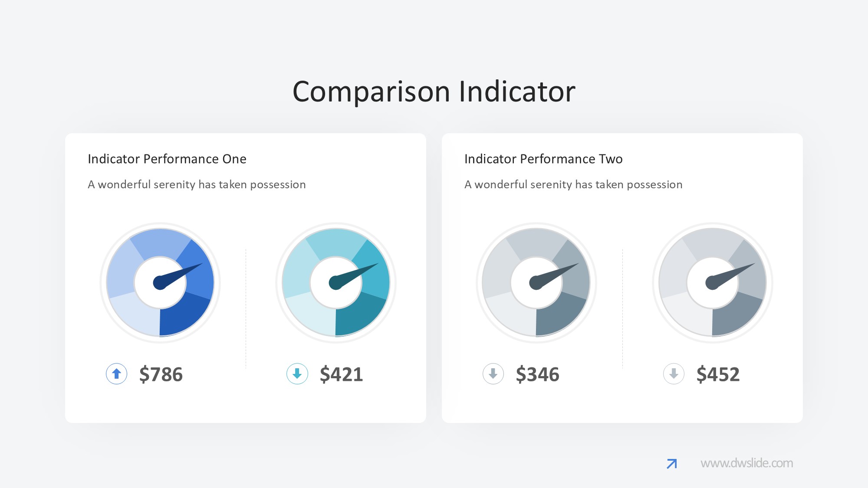Click the center hub of the $346 gauge
The image size is (868, 488).
pos(536,283)
